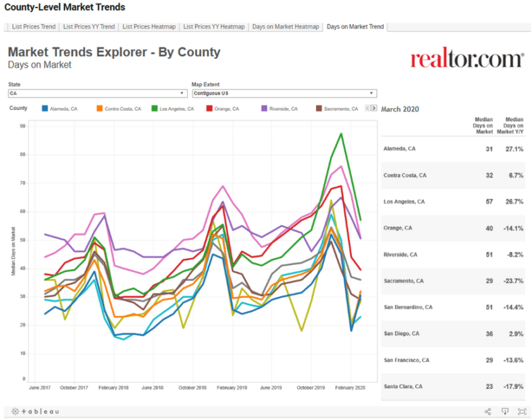Click the Median Days on Market axis title
The width and height of the screenshot is (532, 420).
[x=13, y=251]
